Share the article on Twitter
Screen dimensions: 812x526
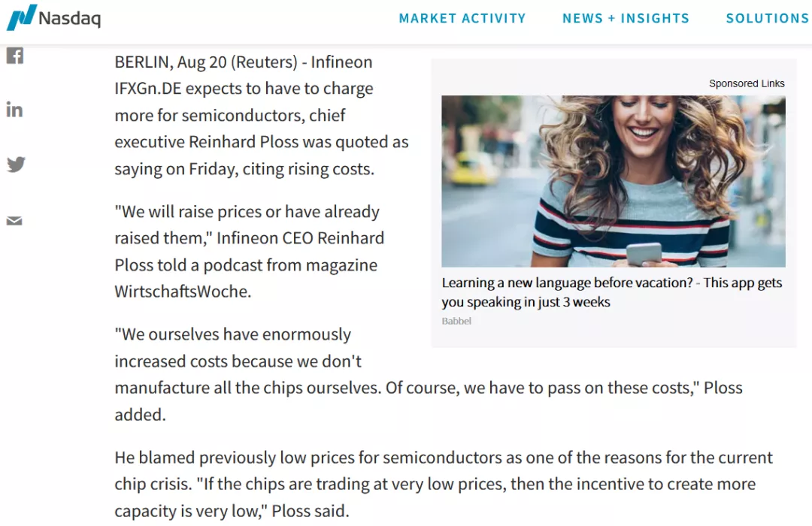(16, 165)
